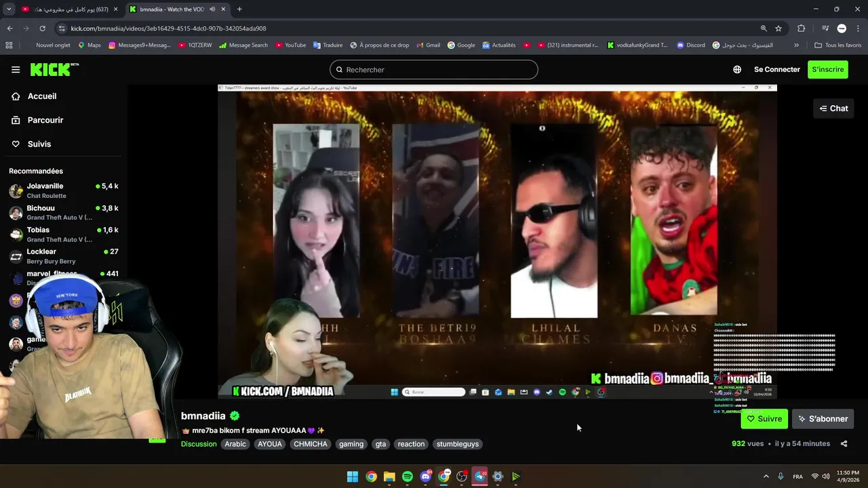The width and height of the screenshot is (868, 488).
Task: Open the FRA input language selector
Action: click(798, 476)
